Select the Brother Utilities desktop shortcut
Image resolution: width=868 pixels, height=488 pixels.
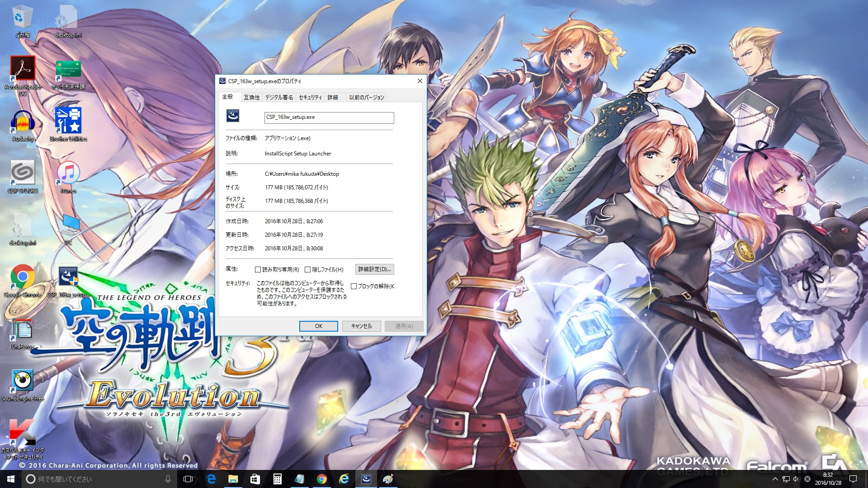pyautogui.click(x=68, y=125)
